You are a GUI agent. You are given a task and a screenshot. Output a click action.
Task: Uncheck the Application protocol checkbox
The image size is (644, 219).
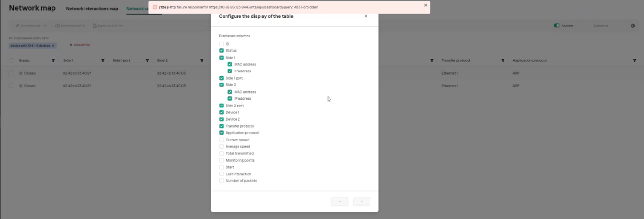(221, 133)
